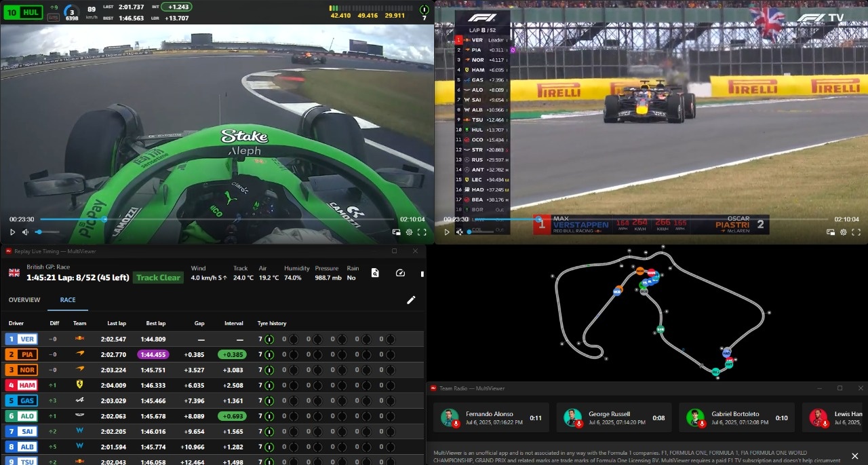
Task: Play the Hulkenberg onboard video
Action: pyautogui.click(x=12, y=232)
